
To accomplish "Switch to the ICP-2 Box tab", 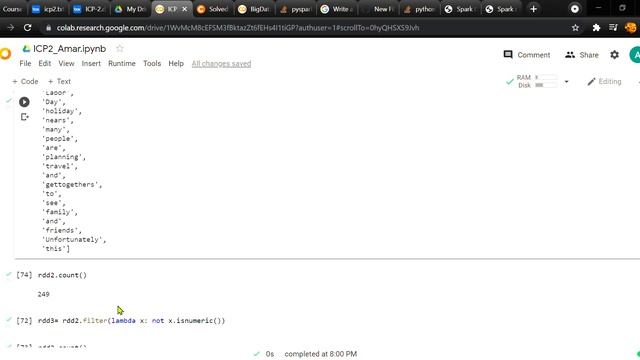I will 89,9.
